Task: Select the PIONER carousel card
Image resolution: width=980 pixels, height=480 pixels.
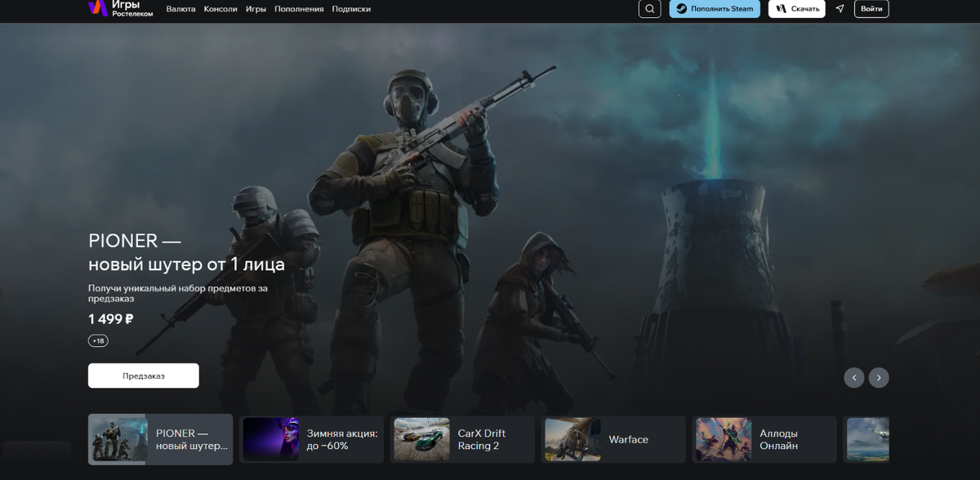Action: pyautogui.click(x=160, y=439)
